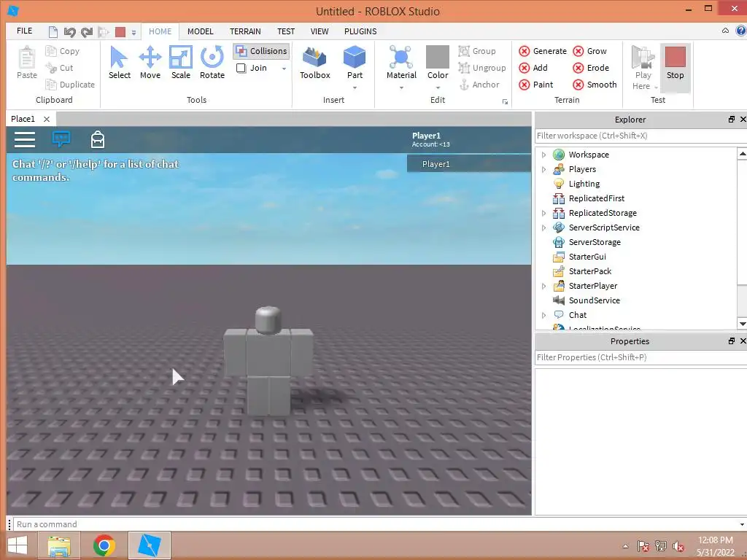Select Lighting in Explorer
The width and height of the screenshot is (747, 560).
pos(584,184)
